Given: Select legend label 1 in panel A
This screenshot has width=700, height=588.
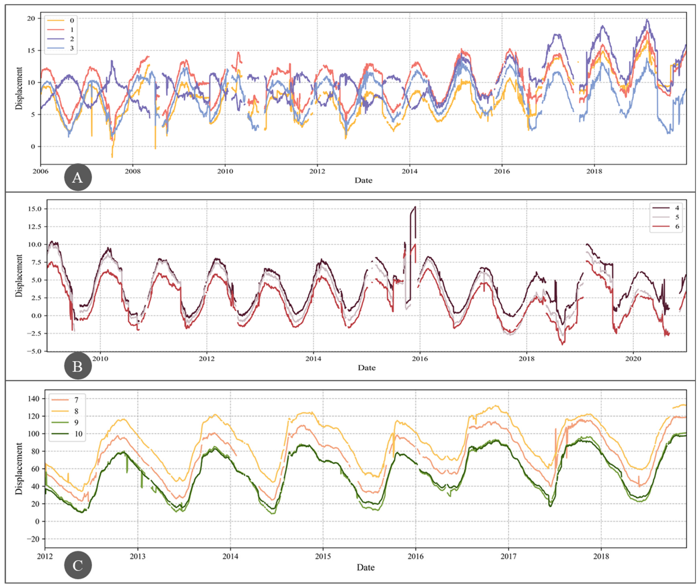Looking at the screenshot, I should pyautogui.click(x=72, y=30).
